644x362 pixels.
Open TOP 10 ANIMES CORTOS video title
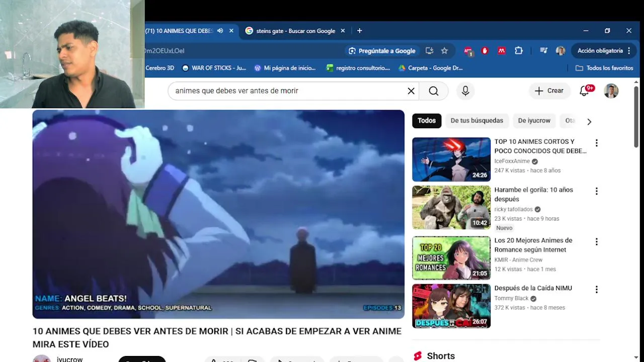pyautogui.click(x=540, y=146)
